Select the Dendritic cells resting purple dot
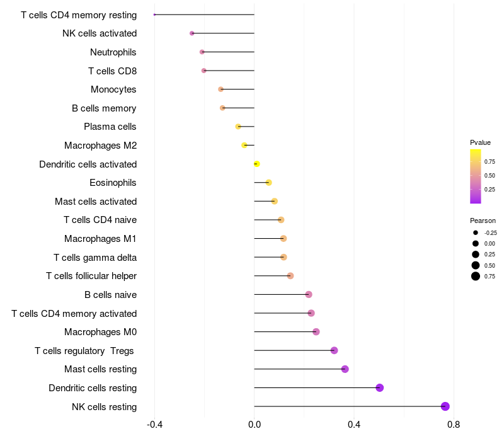 tap(380, 387)
